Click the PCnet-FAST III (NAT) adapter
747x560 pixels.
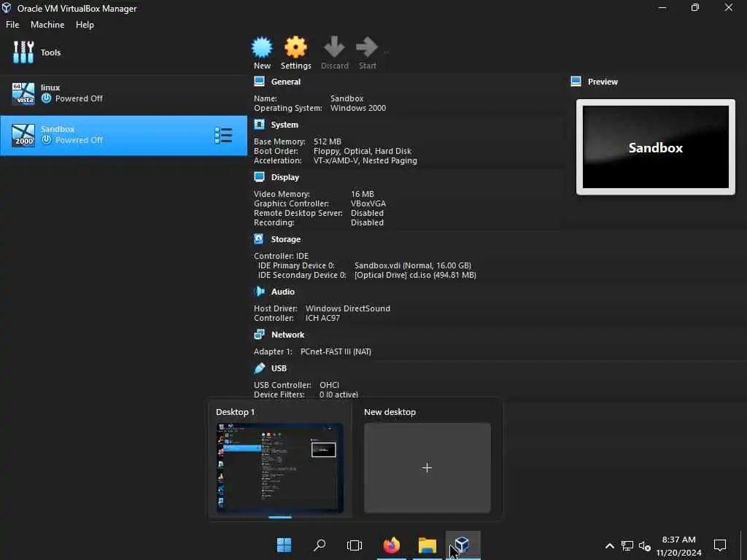tap(336, 351)
